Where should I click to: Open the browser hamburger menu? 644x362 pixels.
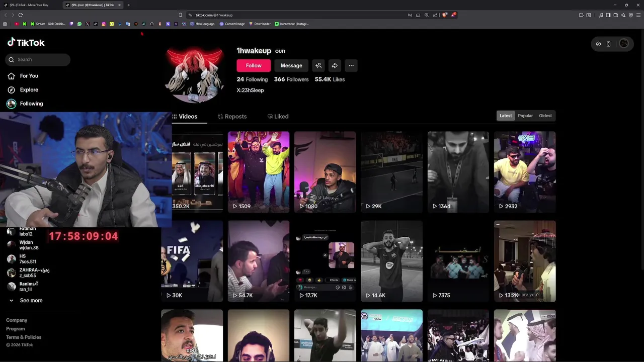pyautogui.click(x=638, y=15)
